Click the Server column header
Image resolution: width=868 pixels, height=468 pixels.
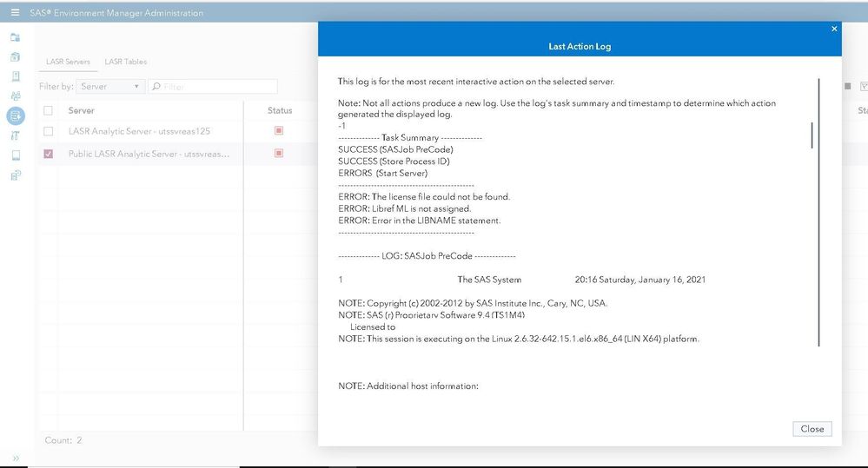(82, 110)
